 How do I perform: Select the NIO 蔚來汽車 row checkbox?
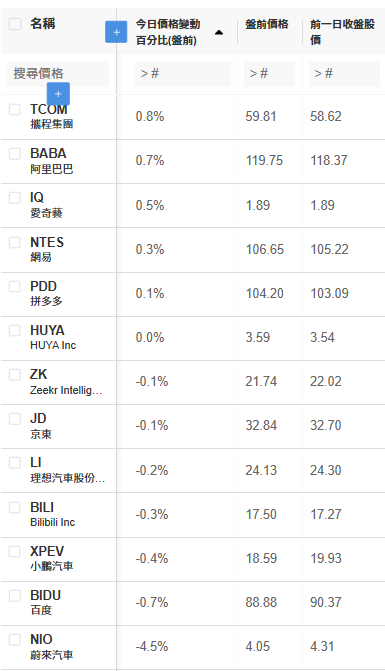click(15, 640)
